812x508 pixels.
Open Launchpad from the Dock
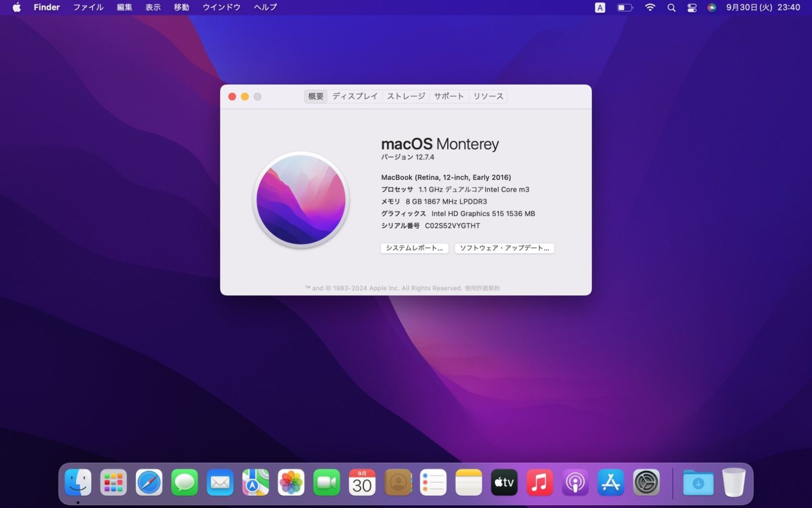coord(113,482)
